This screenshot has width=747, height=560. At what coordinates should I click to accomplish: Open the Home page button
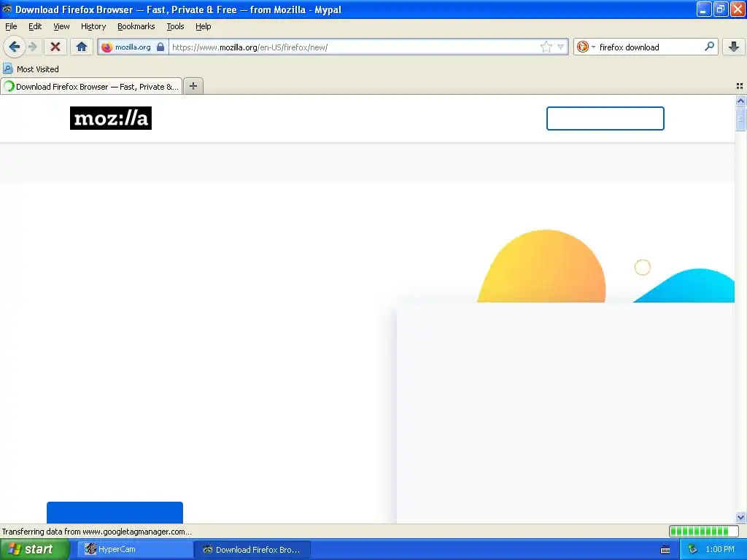click(x=82, y=47)
